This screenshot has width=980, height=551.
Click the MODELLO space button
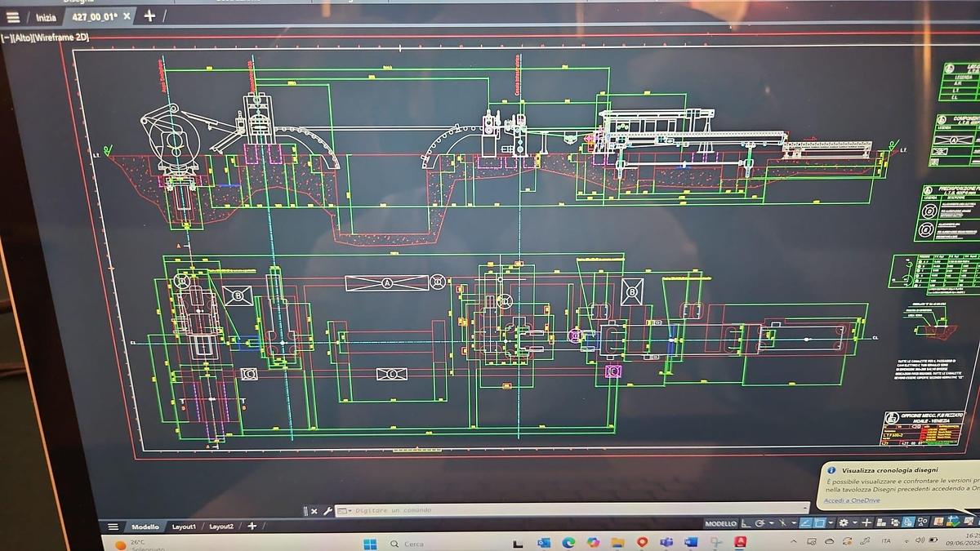[x=720, y=523]
